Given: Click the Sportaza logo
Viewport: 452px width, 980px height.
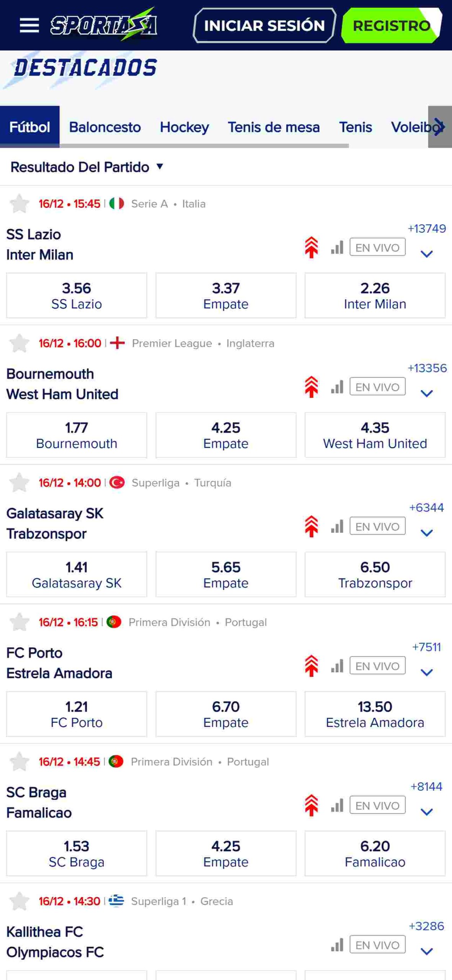Looking at the screenshot, I should click(x=103, y=24).
